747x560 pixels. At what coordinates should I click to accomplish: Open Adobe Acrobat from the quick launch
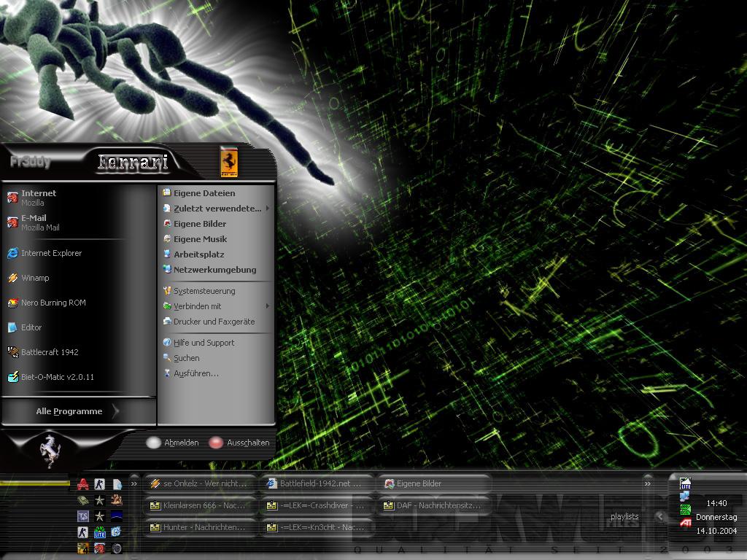(x=83, y=484)
